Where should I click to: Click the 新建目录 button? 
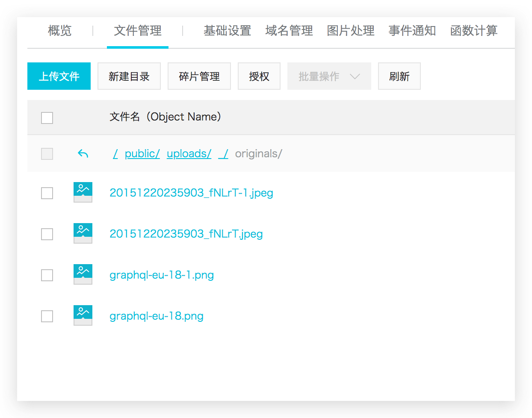pos(129,76)
